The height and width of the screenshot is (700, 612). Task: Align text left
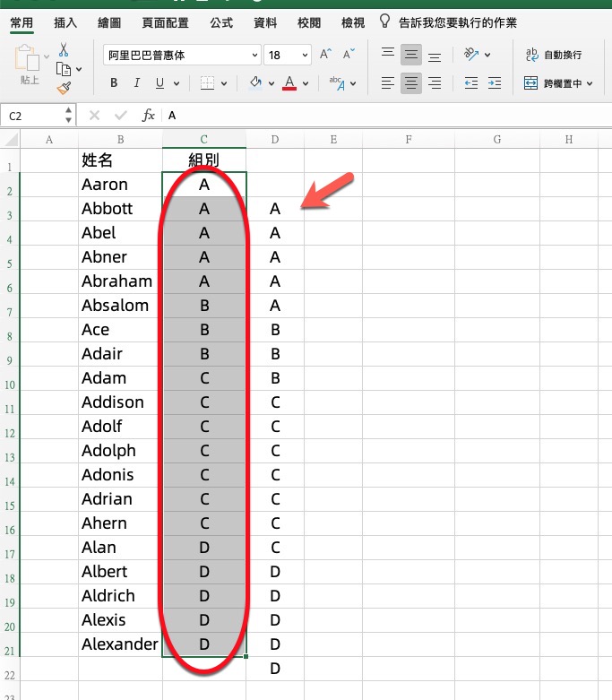(x=388, y=83)
